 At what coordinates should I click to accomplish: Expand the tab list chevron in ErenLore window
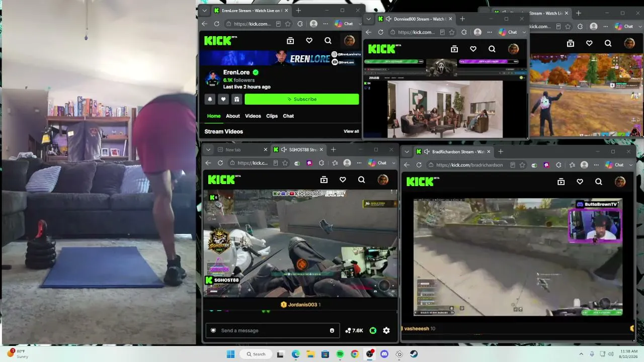pos(204,11)
